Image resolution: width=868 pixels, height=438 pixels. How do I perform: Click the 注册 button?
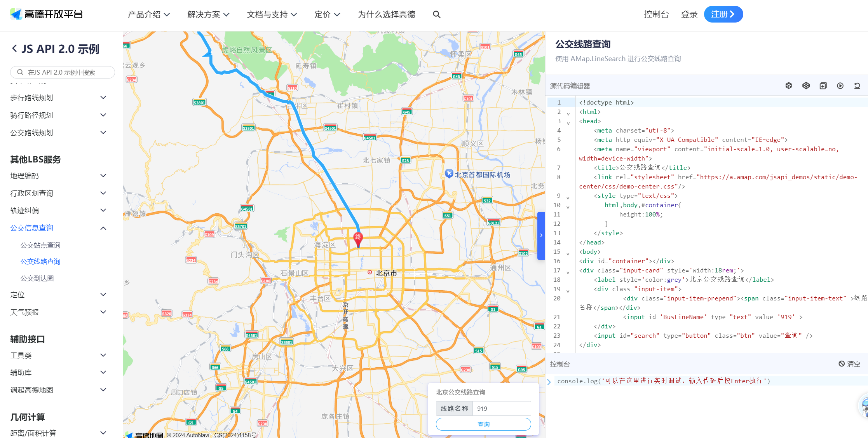click(x=723, y=14)
